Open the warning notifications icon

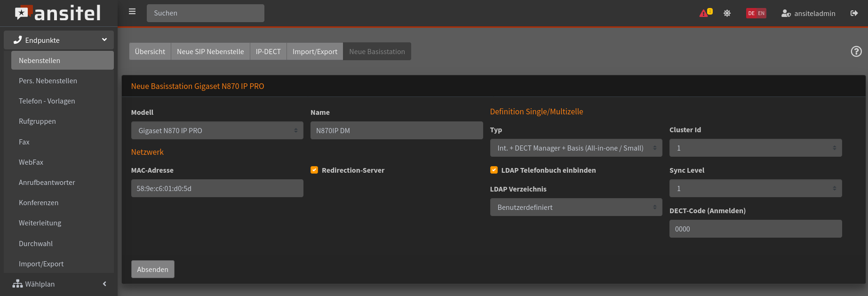[x=704, y=13]
